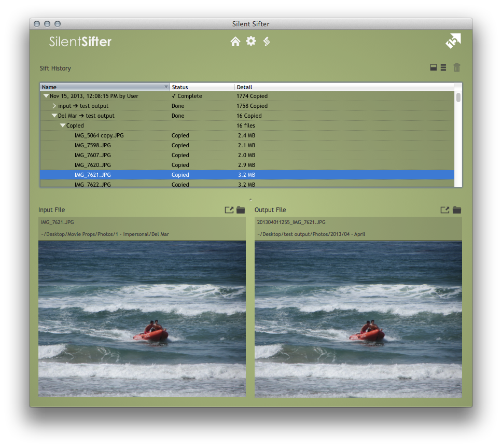Click the output path ~/Desktop/test output text

pos(311,234)
